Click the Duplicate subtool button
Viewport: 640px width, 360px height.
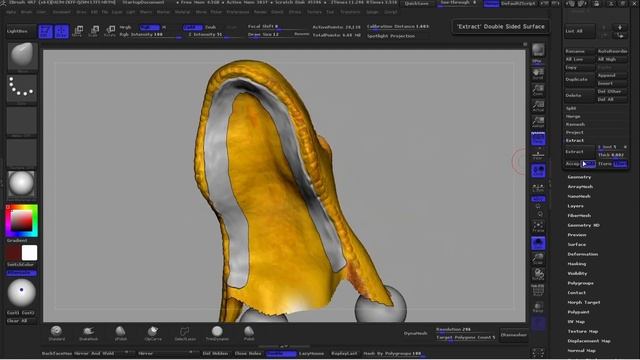pyautogui.click(x=580, y=79)
